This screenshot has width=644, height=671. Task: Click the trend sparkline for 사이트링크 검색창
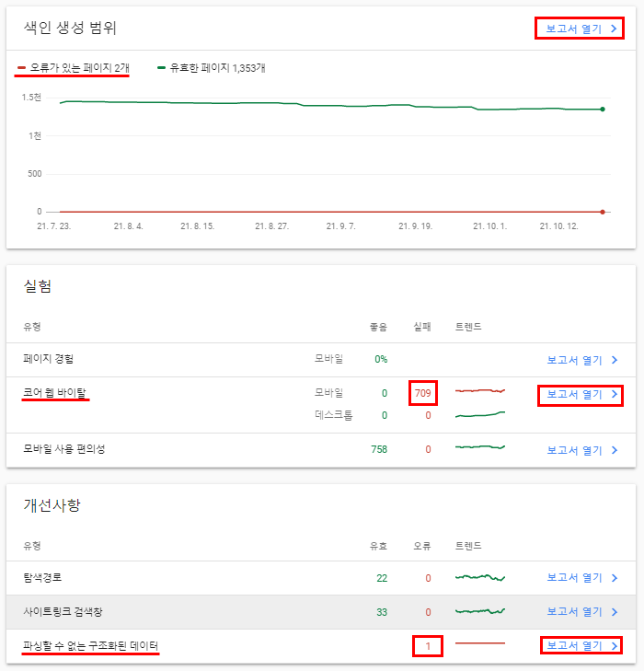pos(480,611)
